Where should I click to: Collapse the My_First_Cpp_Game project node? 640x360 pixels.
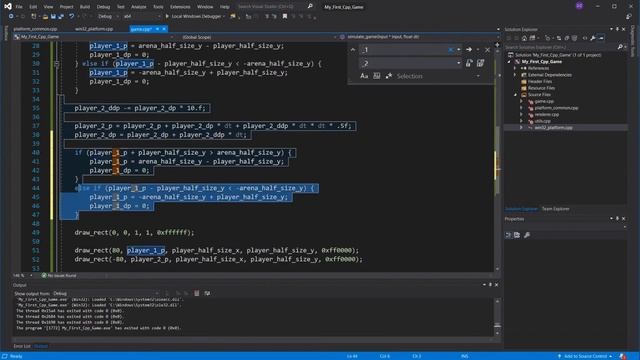(x=509, y=62)
